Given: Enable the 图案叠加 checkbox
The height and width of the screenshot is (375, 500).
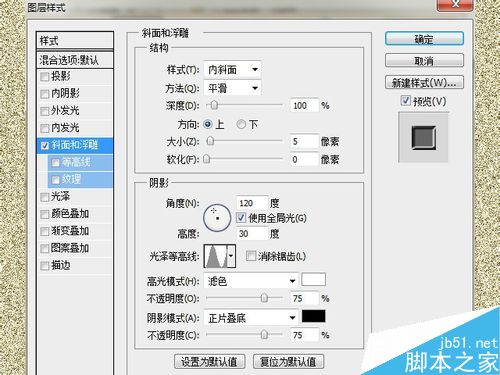Looking at the screenshot, I should pos(44,249).
